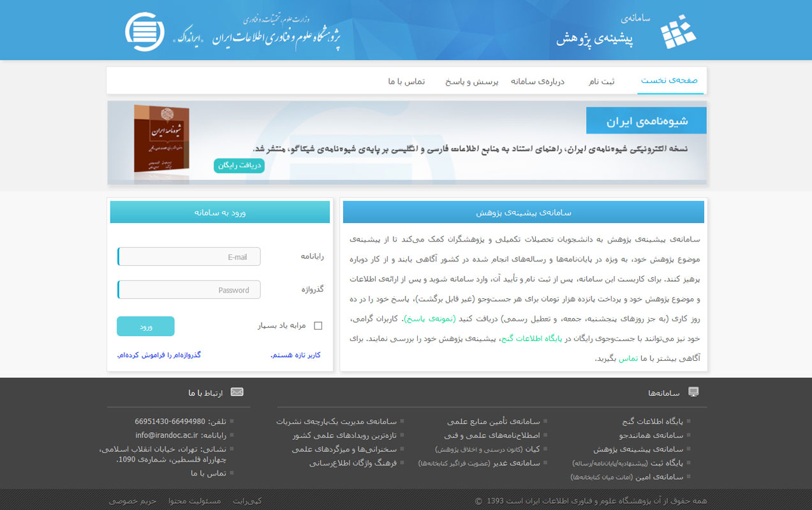
Task: Focus the E-mail input field
Action: [x=189, y=257]
